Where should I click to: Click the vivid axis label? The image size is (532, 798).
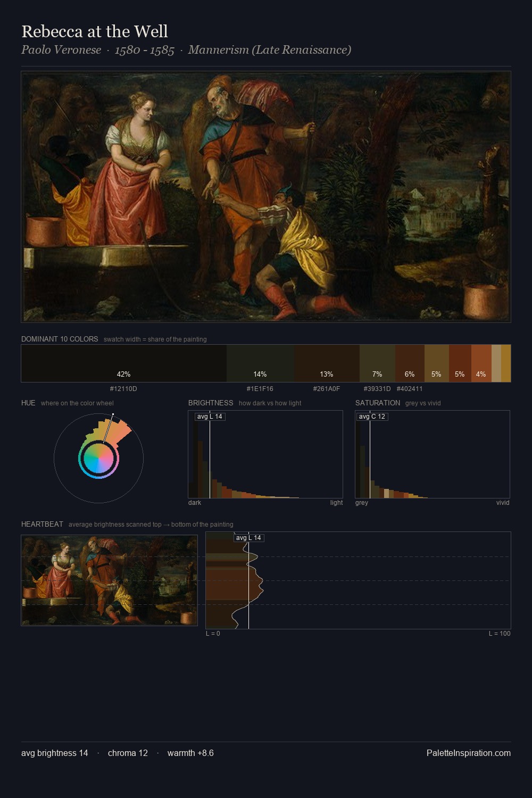tap(503, 503)
